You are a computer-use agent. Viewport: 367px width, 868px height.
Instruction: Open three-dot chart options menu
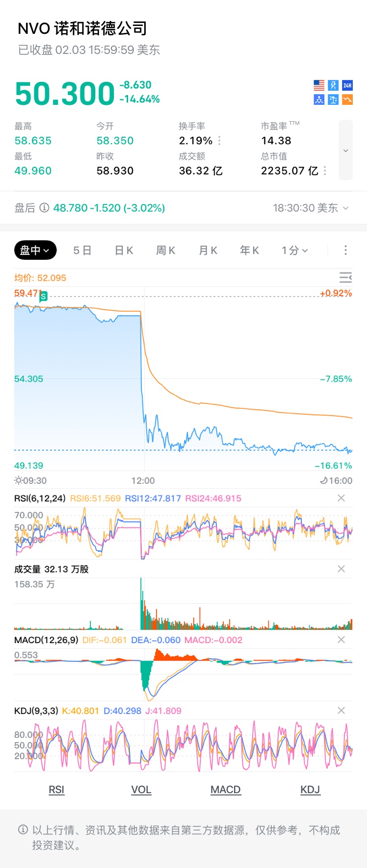[x=345, y=250]
